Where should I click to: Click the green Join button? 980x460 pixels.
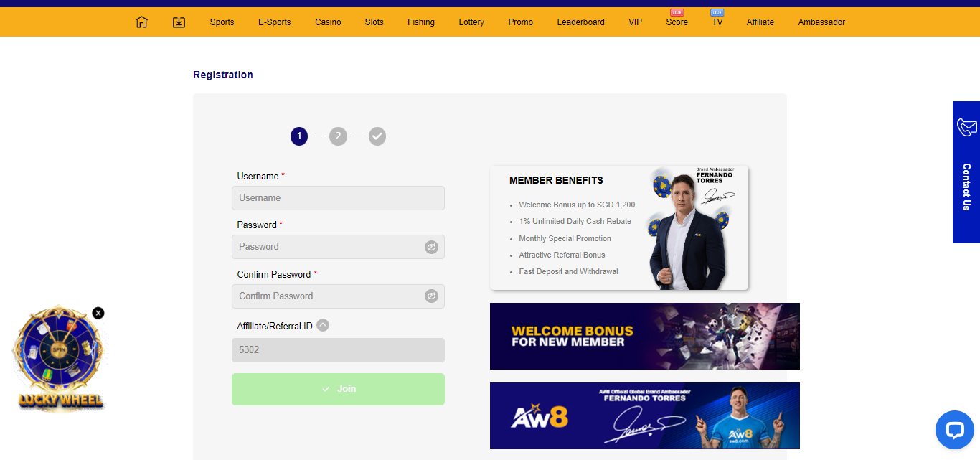coord(338,389)
